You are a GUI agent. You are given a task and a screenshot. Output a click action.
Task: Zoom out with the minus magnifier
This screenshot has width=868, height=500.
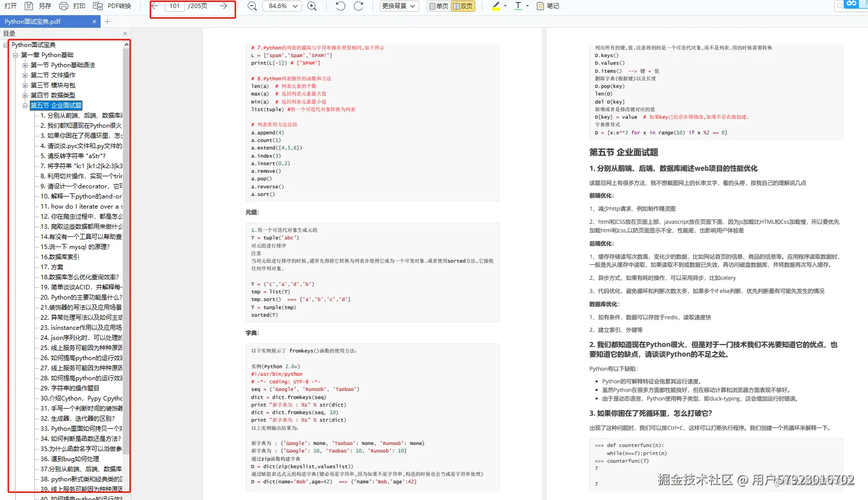[252, 6]
